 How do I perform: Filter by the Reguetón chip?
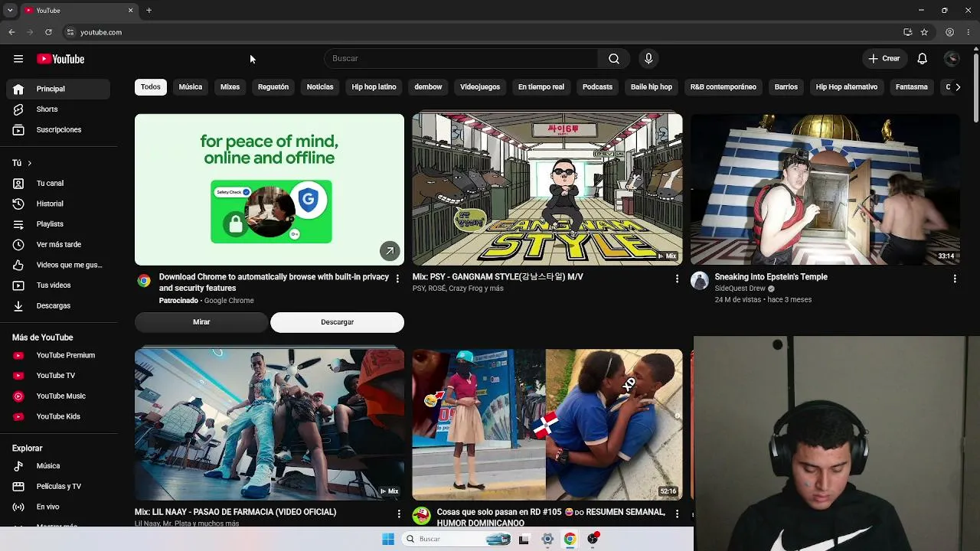[x=273, y=87]
